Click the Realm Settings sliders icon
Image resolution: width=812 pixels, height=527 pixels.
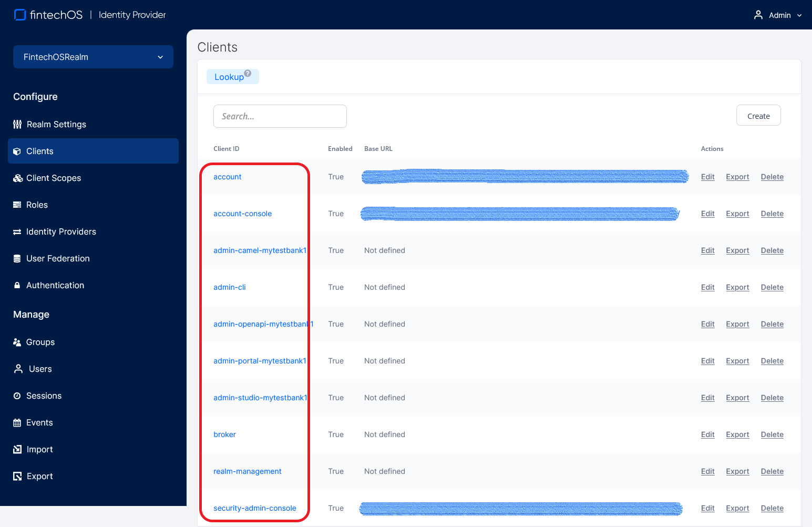(x=17, y=125)
